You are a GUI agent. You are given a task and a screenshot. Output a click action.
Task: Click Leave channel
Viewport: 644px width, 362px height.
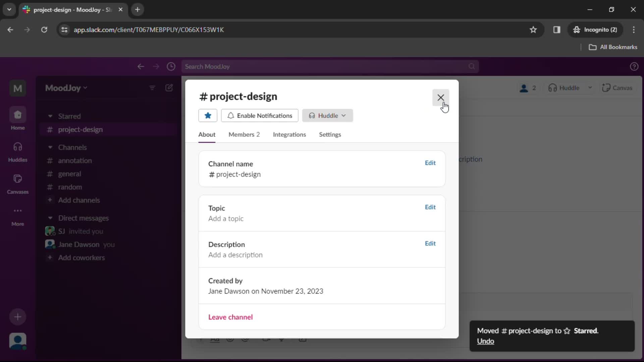pyautogui.click(x=230, y=317)
